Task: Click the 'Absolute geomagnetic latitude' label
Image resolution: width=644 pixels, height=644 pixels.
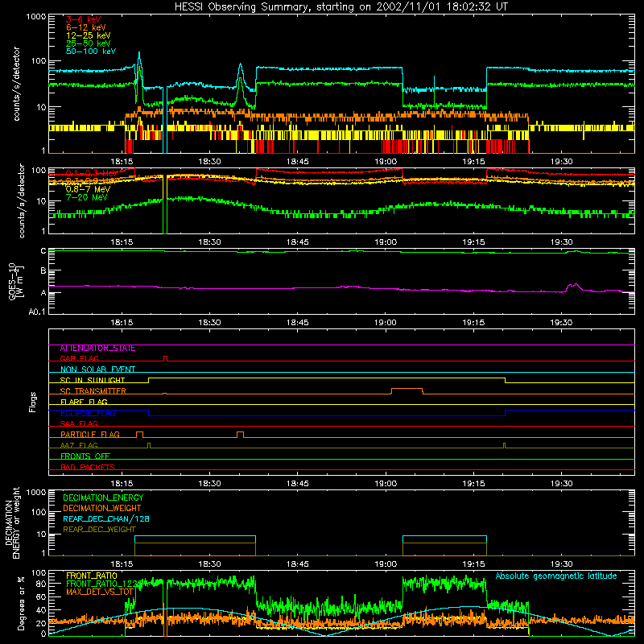Action: [556, 576]
